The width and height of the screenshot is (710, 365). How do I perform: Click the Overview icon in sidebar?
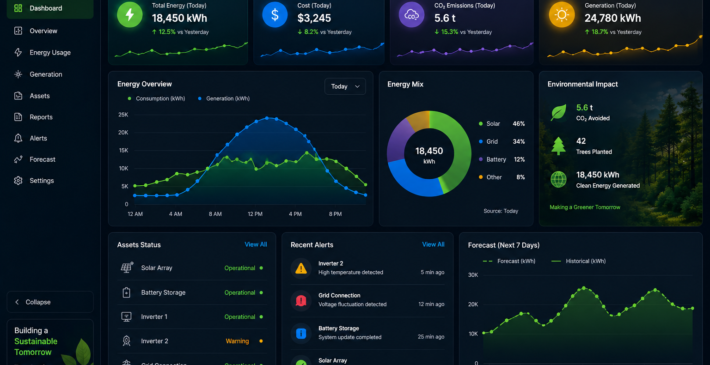pos(18,31)
